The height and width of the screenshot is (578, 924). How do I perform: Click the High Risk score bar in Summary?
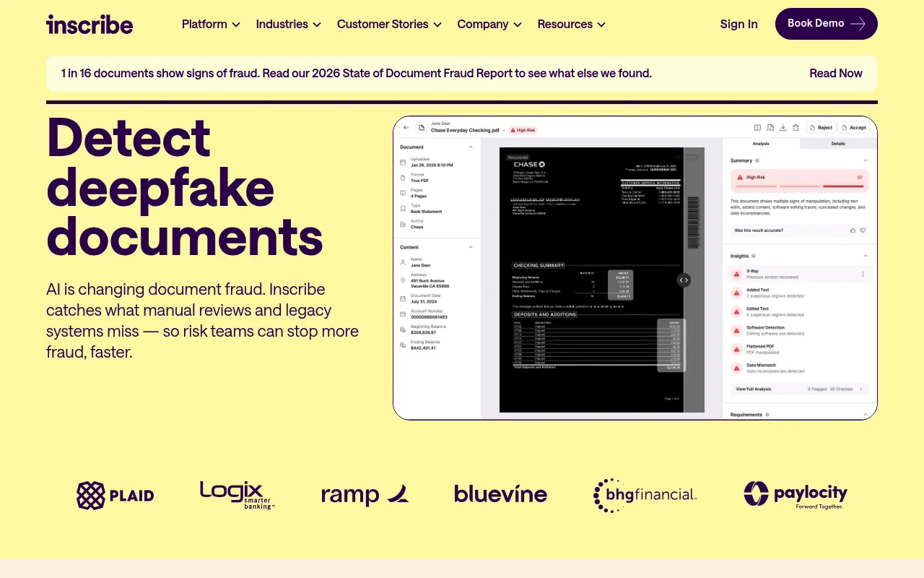pyautogui.click(x=799, y=181)
